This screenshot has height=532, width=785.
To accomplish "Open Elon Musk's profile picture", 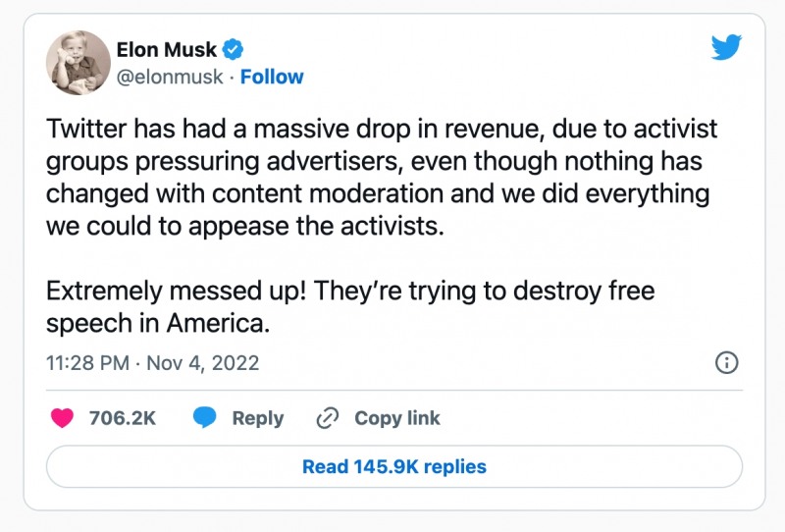I will 78,62.
